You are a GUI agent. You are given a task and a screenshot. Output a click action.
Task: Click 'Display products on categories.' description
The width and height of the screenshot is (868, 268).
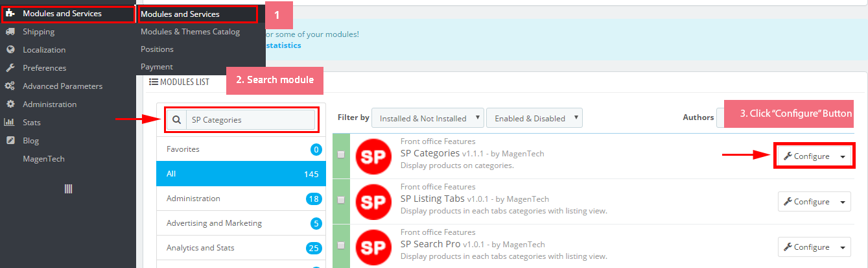point(457,165)
